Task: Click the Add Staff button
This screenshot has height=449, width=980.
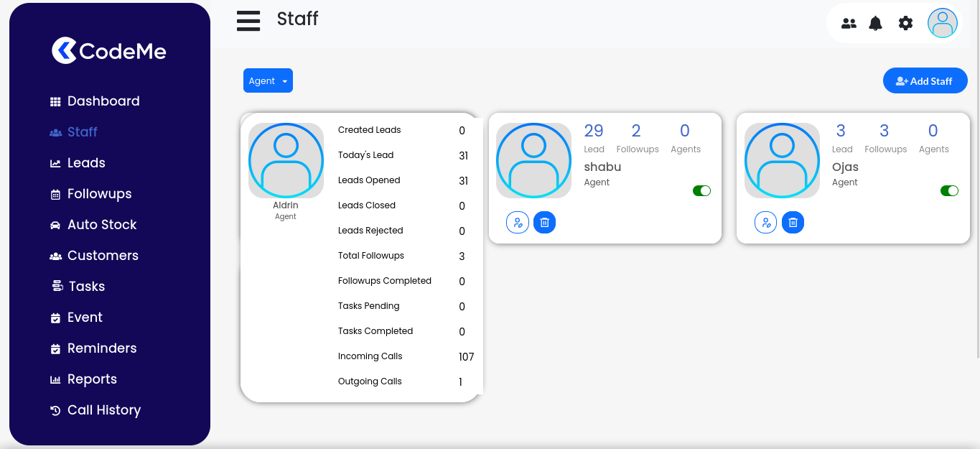Action: click(x=925, y=80)
